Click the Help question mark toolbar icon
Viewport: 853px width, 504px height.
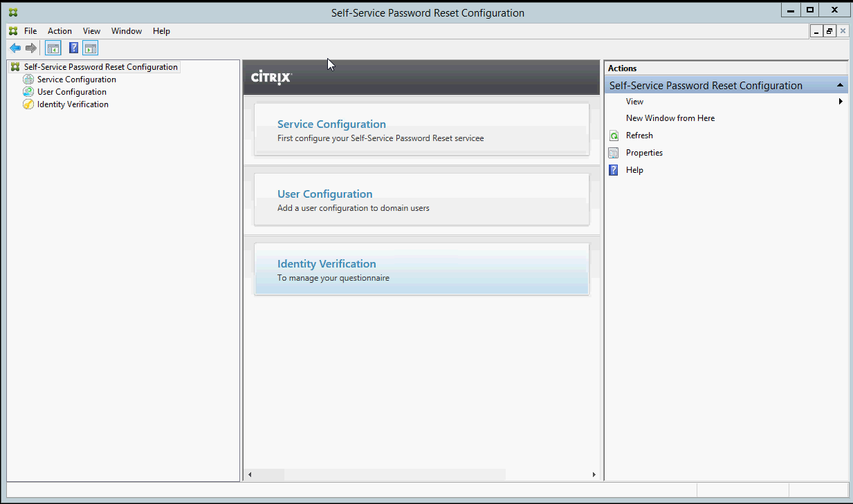(x=73, y=48)
